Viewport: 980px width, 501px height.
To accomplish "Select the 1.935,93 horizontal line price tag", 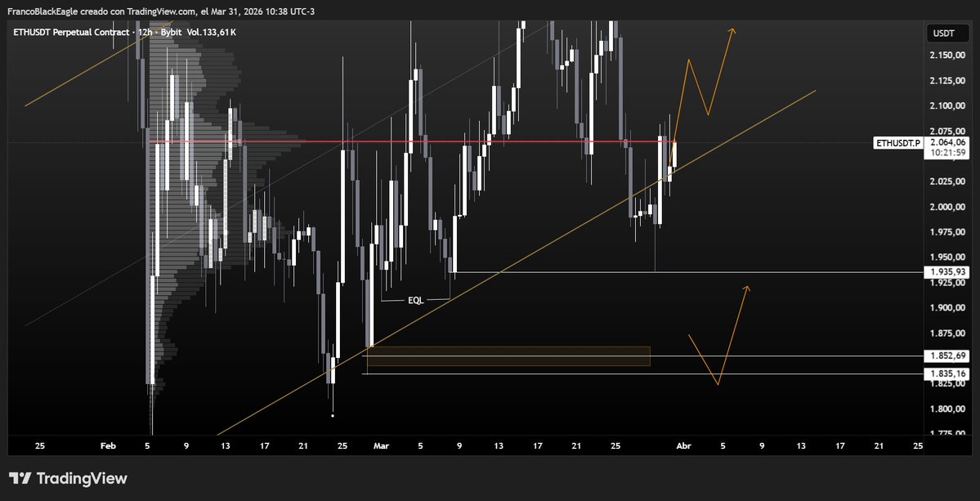I will tap(947, 272).
